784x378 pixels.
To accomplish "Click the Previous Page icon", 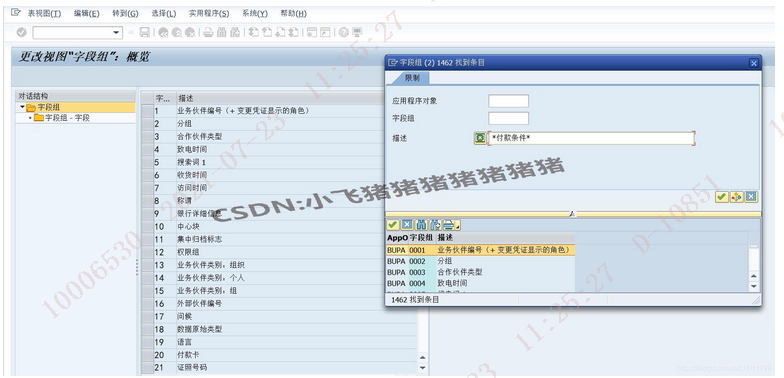I will pyautogui.click(x=267, y=32).
